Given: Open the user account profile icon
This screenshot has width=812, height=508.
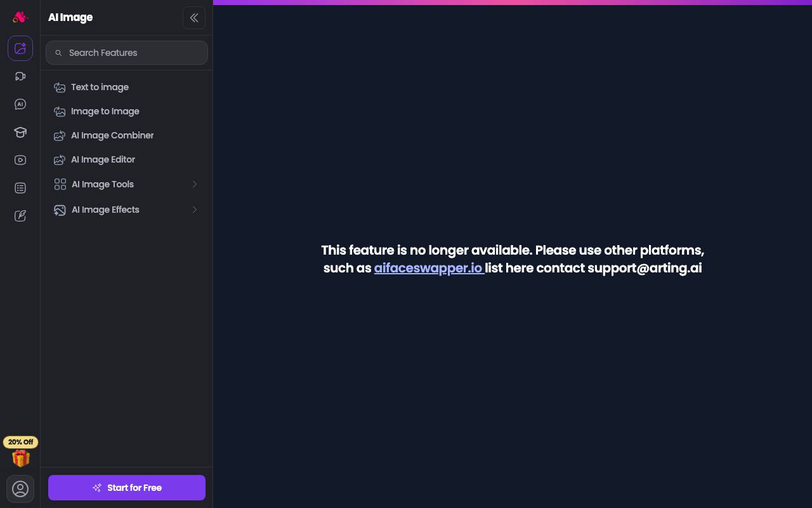Looking at the screenshot, I should point(20,489).
